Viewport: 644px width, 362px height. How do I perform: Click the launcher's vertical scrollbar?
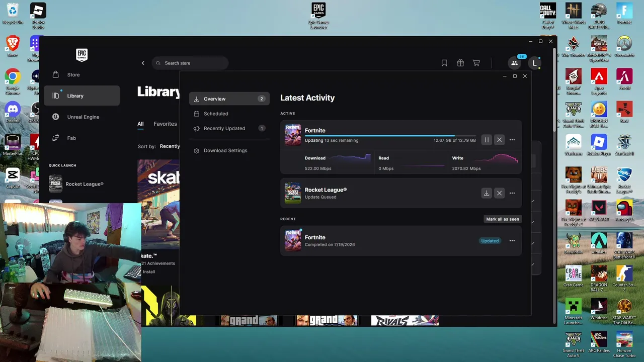(x=554, y=90)
